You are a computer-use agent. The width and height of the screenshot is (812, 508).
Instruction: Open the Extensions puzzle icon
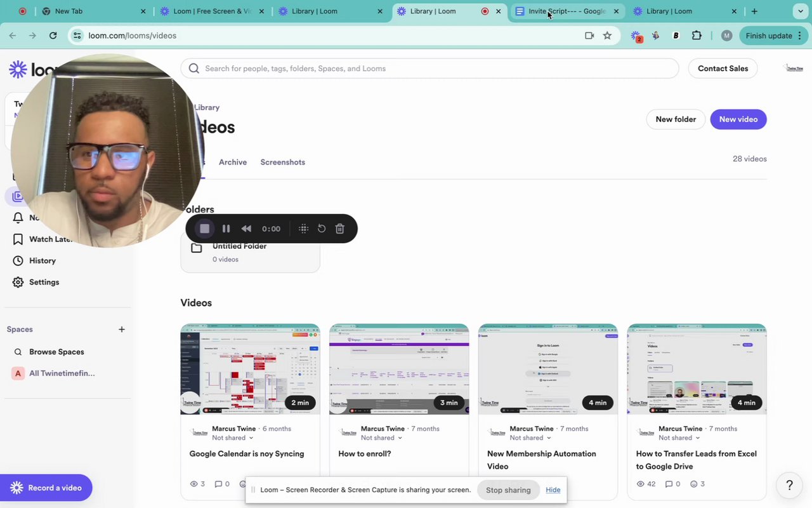[697, 36]
